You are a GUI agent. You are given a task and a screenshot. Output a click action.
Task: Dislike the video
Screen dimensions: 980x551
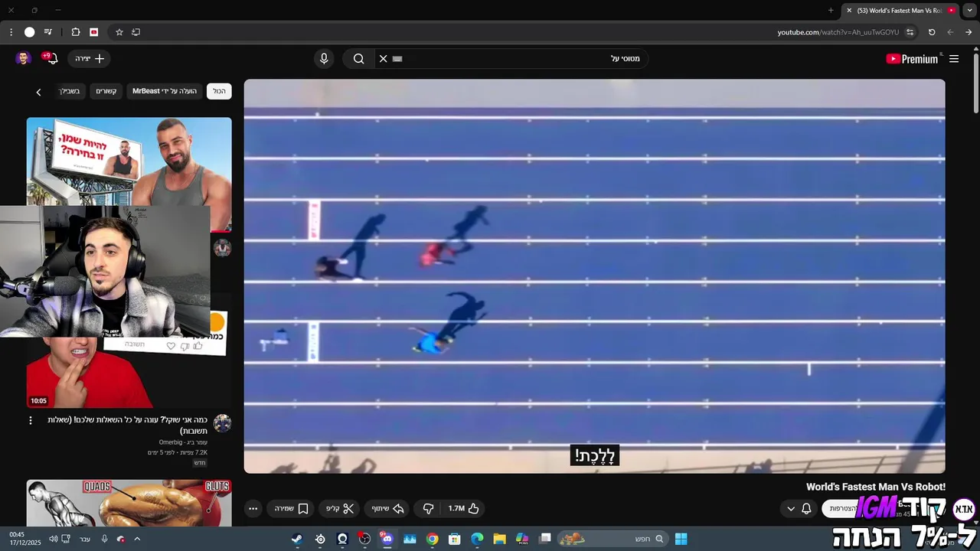[x=429, y=508]
